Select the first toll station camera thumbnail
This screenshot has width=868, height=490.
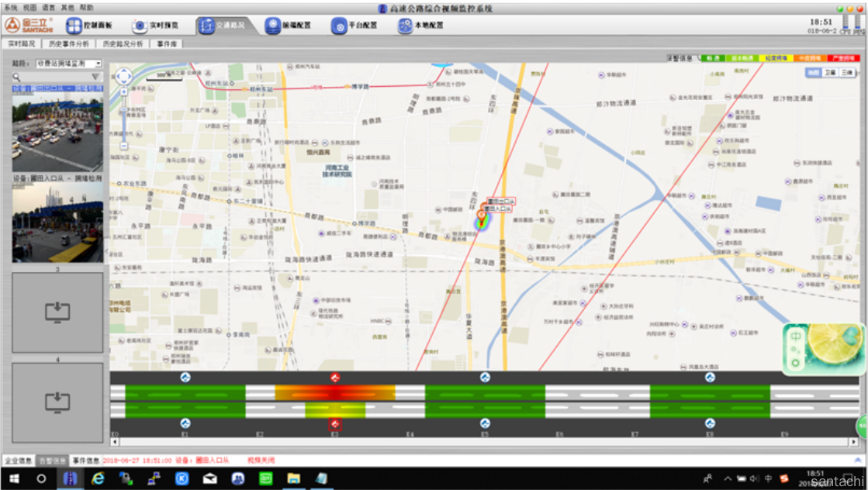pyautogui.click(x=57, y=132)
